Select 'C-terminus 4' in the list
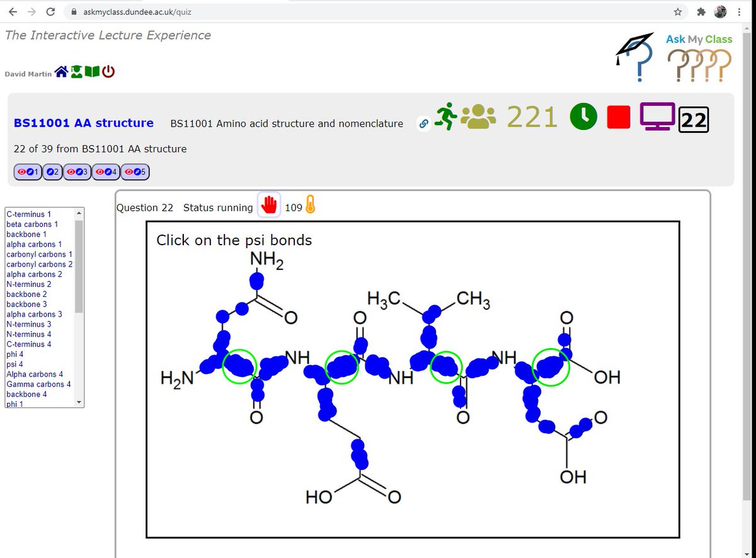Image resolution: width=756 pixels, height=558 pixels. 29,344
